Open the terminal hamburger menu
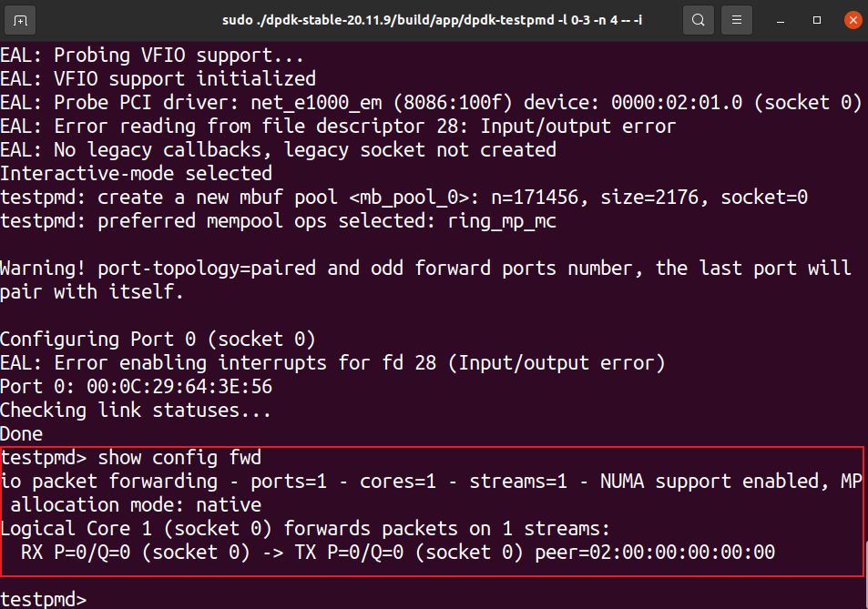This screenshot has height=609, width=868. pos(739,19)
